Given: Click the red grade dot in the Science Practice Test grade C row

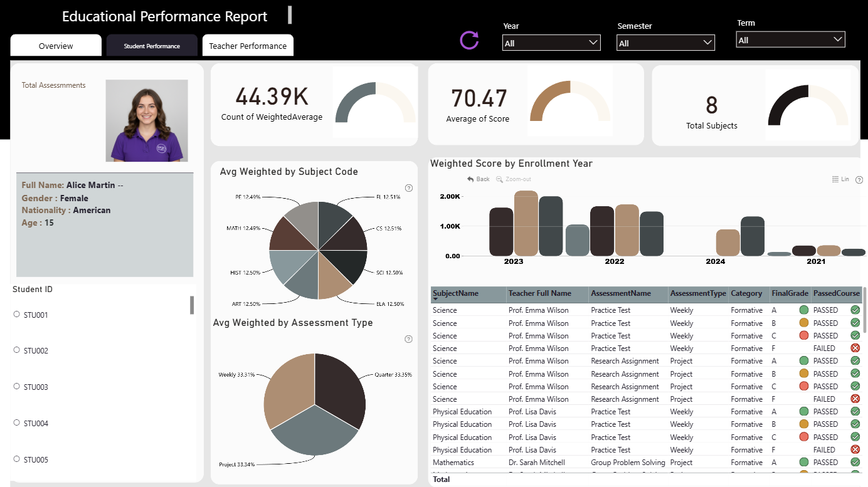Looking at the screenshot, I should coord(804,335).
